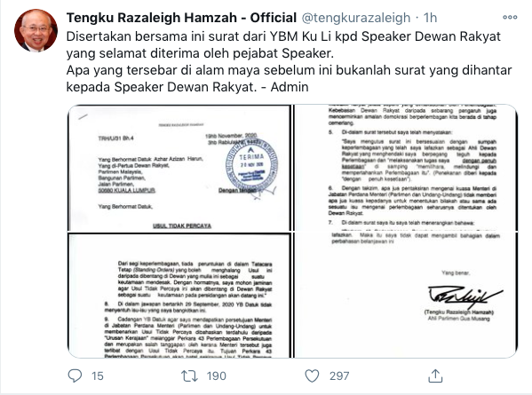Retweet using the retweet arrows icon
This screenshot has height=395, width=532.
click(x=189, y=376)
